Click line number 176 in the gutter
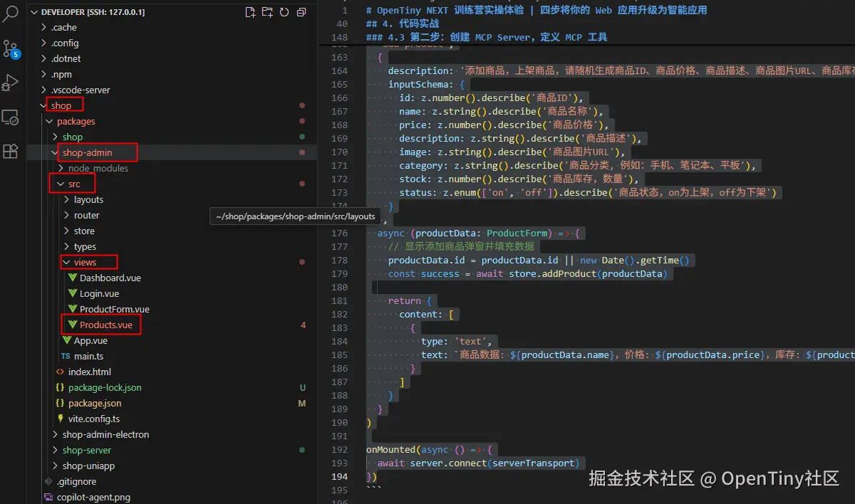855x504 pixels. tap(339, 233)
